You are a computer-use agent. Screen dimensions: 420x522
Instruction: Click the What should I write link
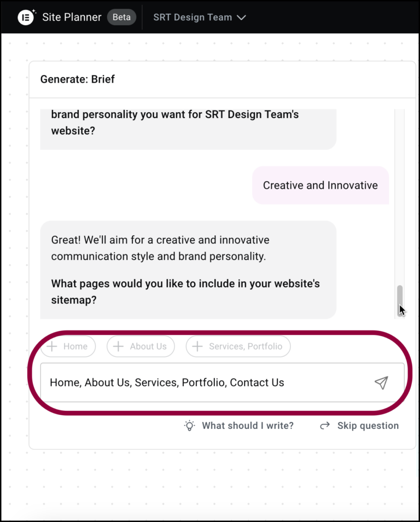pos(248,425)
